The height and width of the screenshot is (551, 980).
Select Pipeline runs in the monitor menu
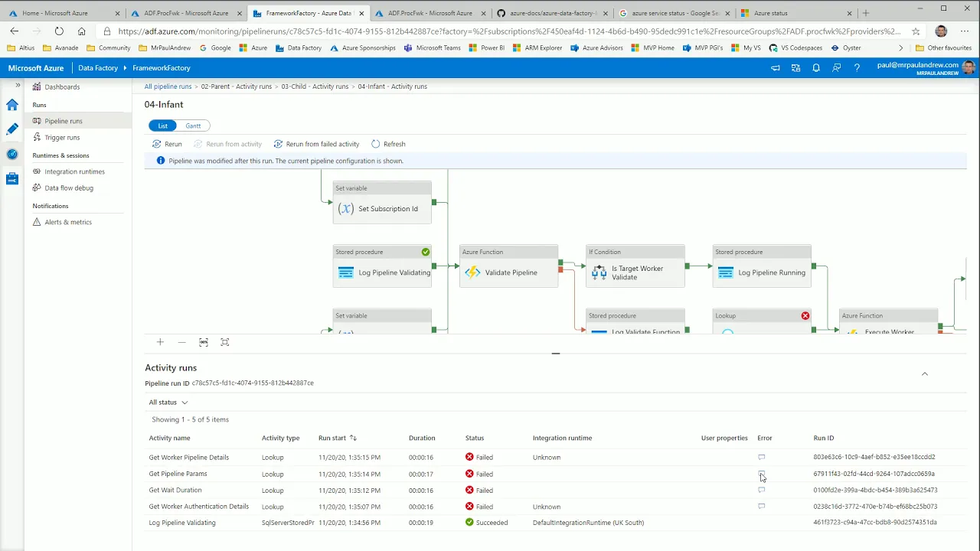[77, 121]
